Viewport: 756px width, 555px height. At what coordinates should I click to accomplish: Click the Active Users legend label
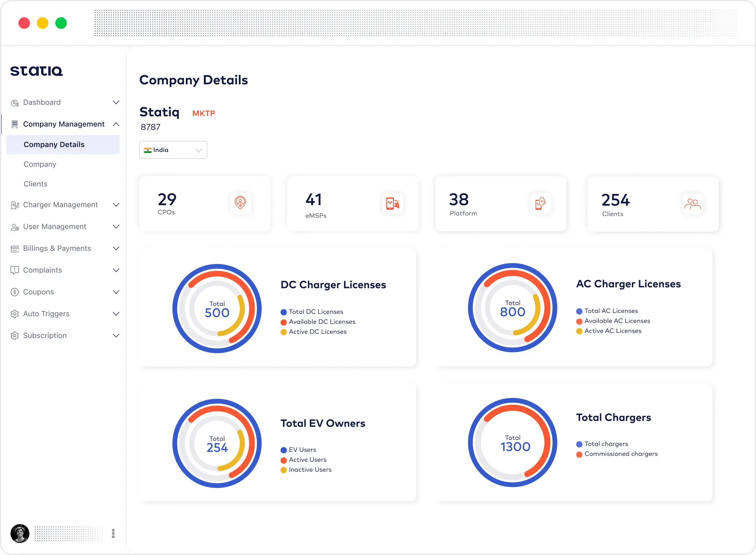308,460
